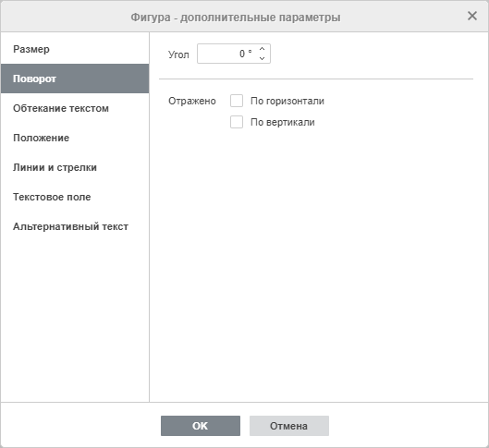Close the dialog with the X icon

(x=472, y=16)
